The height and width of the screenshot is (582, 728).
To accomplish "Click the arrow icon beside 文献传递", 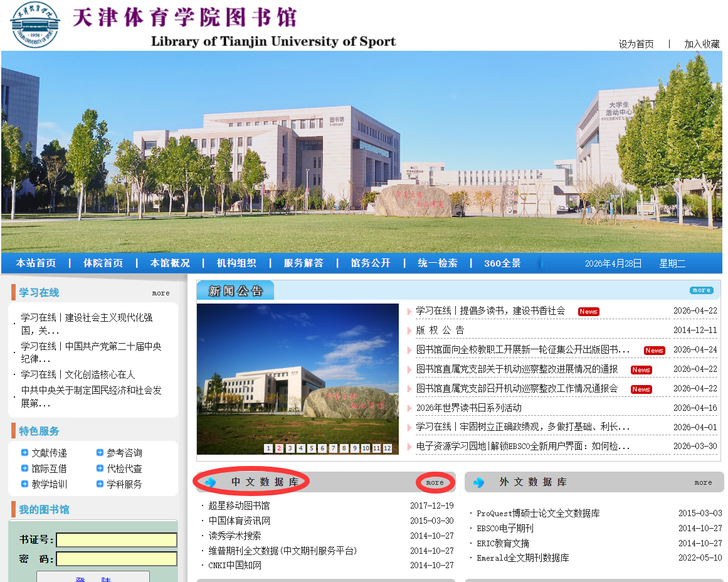I will tap(24, 452).
